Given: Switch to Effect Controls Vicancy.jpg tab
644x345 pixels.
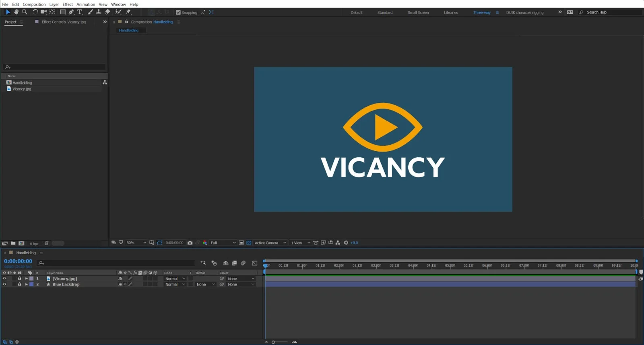Looking at the screenshot, I should tap(64, 22).
